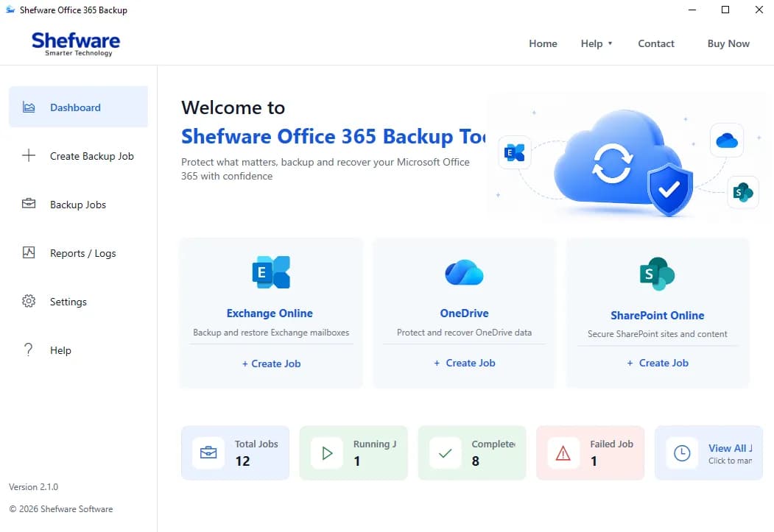
Task: Click the SharePoint Online card logo icon
Action: pyautogui.click(x=657, y=274)
